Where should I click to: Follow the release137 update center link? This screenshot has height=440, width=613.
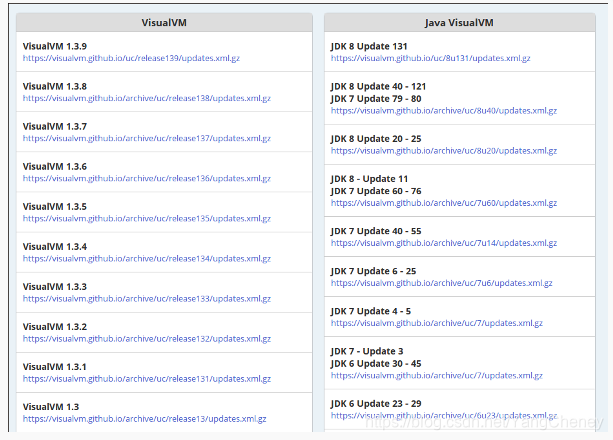(x=147, y=138)
